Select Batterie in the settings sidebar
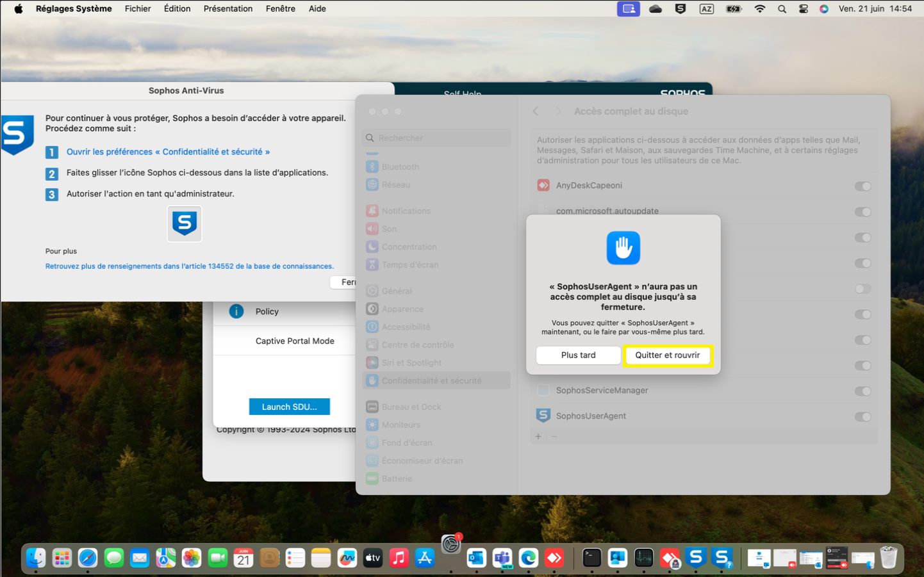This screenshot has width=924, height=577. (437, 478)
